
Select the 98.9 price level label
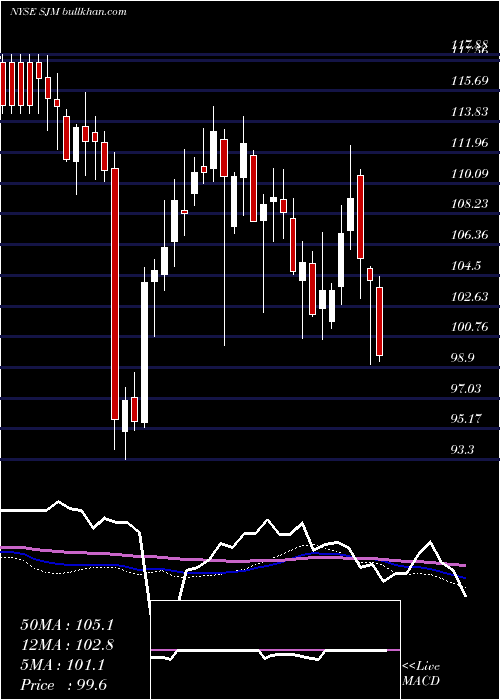pos(464,358)
